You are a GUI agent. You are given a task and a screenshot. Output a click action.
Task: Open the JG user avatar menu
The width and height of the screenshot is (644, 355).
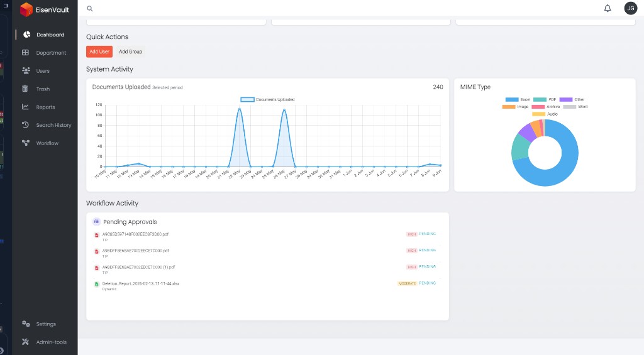click(x=630, y=8)
